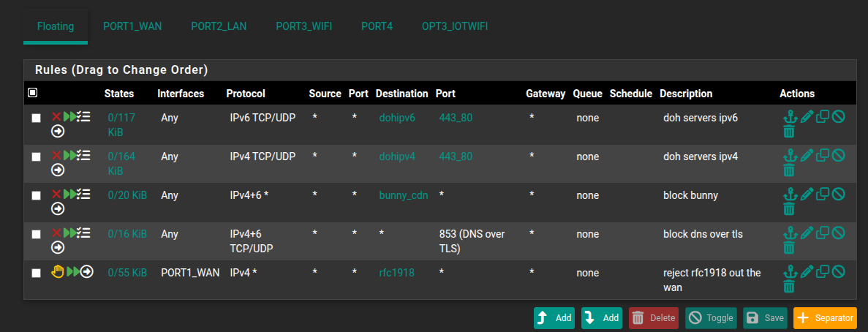The image size is (868, 332).
Task: Disable the doh servers ipv4 rule
Action: (x=839, y=155)
